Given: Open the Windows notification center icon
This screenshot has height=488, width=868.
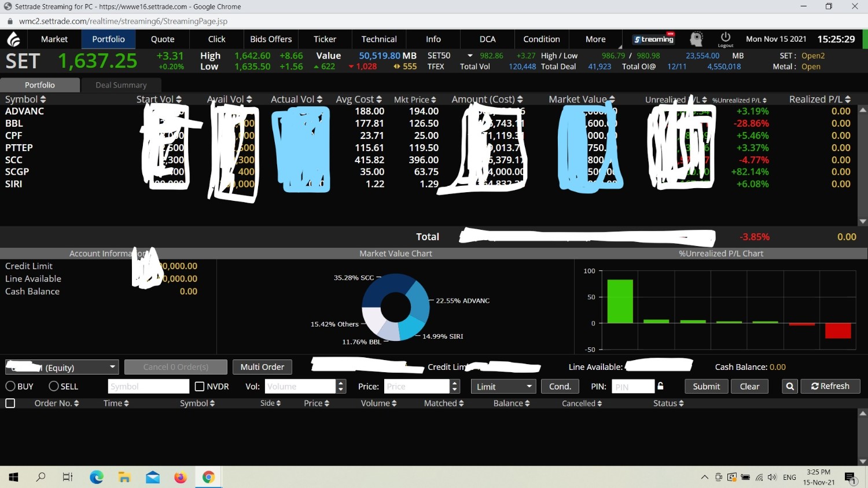Looking at the screenshot, I should (850, 477).
